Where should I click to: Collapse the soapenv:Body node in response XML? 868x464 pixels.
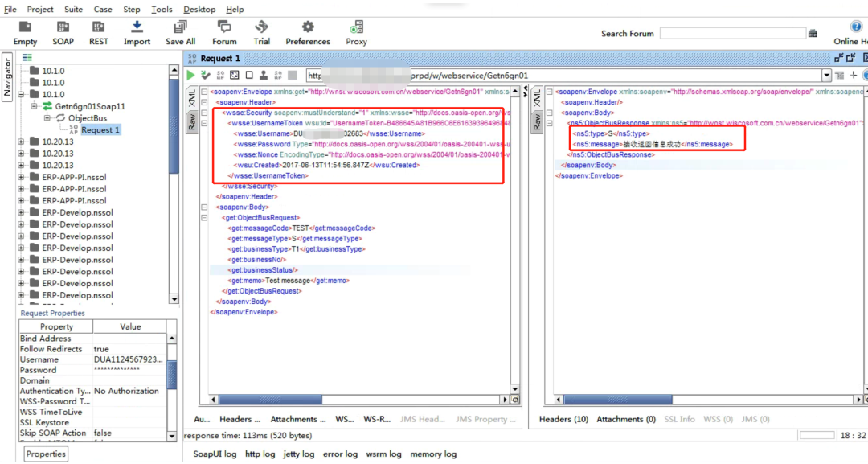click(x=549, y=113)
